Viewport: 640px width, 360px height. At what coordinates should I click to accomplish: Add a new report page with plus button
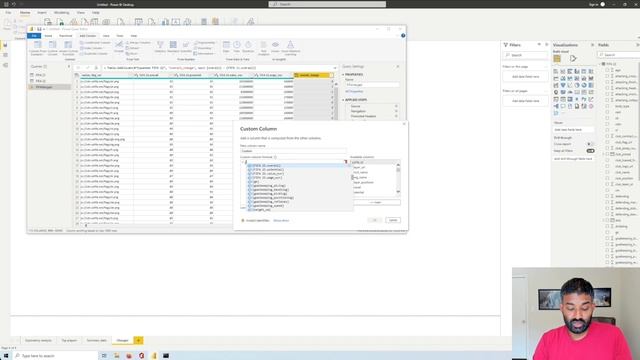138,340
